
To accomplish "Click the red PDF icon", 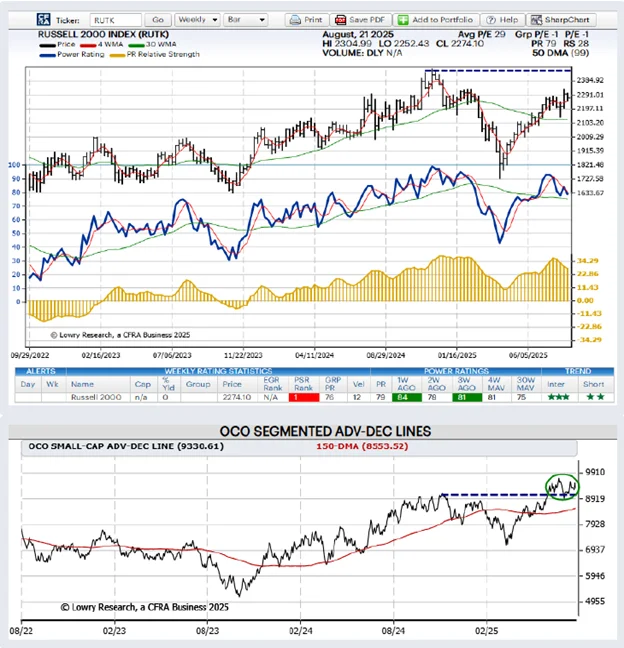I will click(340, 20).
